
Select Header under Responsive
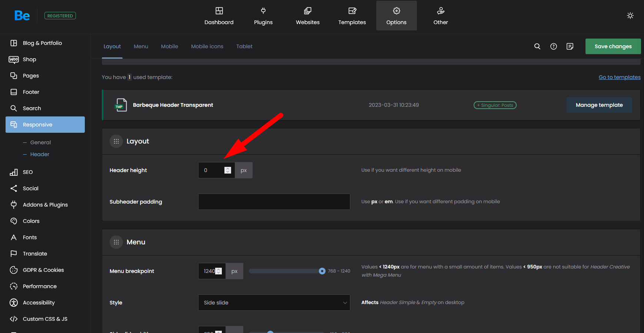tap(40, 154)
